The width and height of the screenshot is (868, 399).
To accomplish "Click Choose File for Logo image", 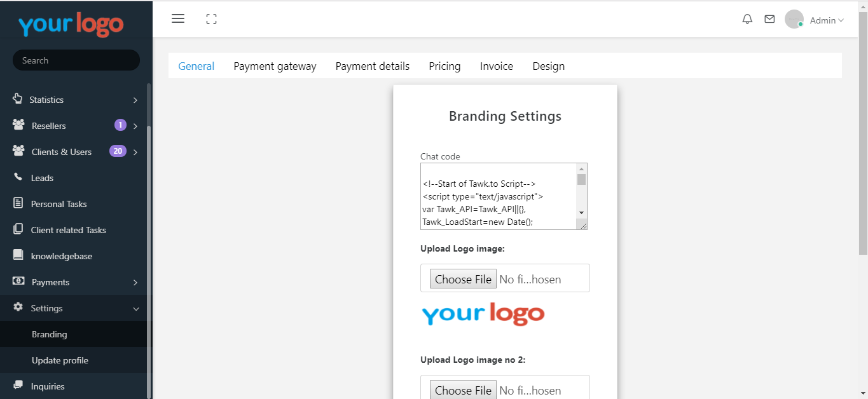I will [463, 279].
